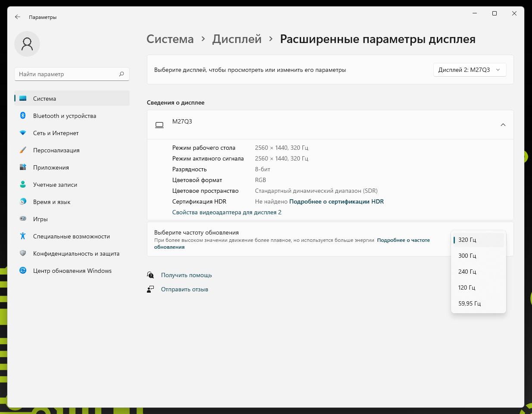Go to Конфиденциальность и защита

coord(76,253)
